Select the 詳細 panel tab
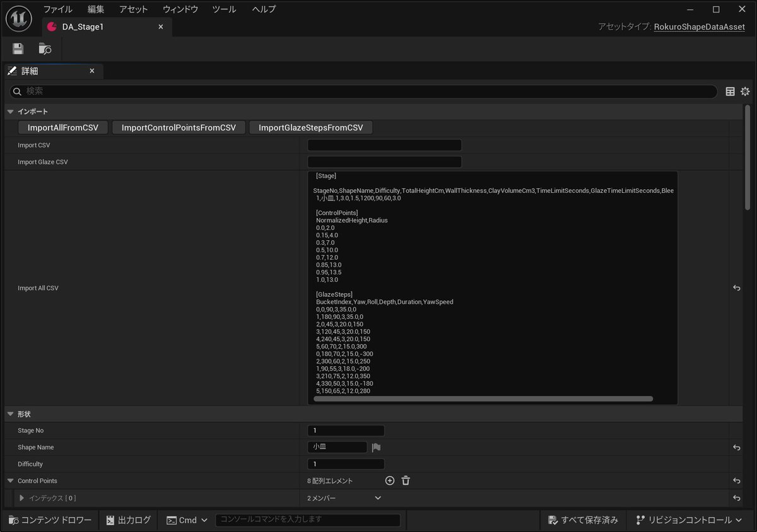The image size is (757, 532). coord(54,71)
